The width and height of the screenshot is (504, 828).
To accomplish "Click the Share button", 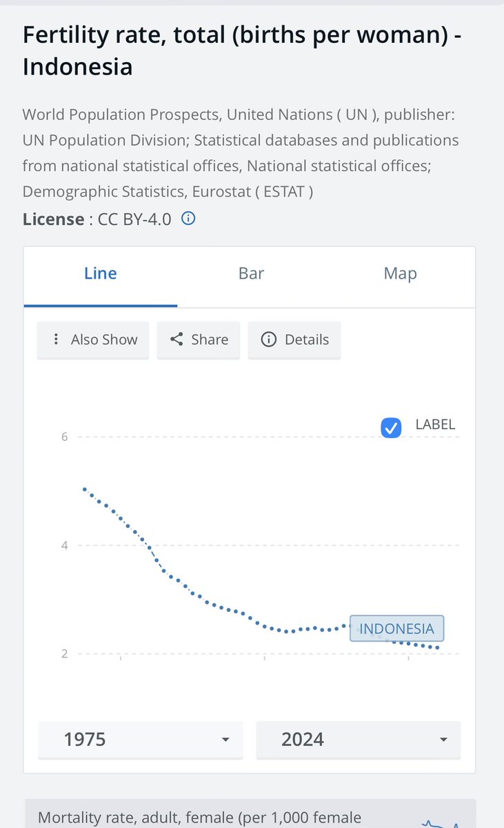I will coord(199,339).
